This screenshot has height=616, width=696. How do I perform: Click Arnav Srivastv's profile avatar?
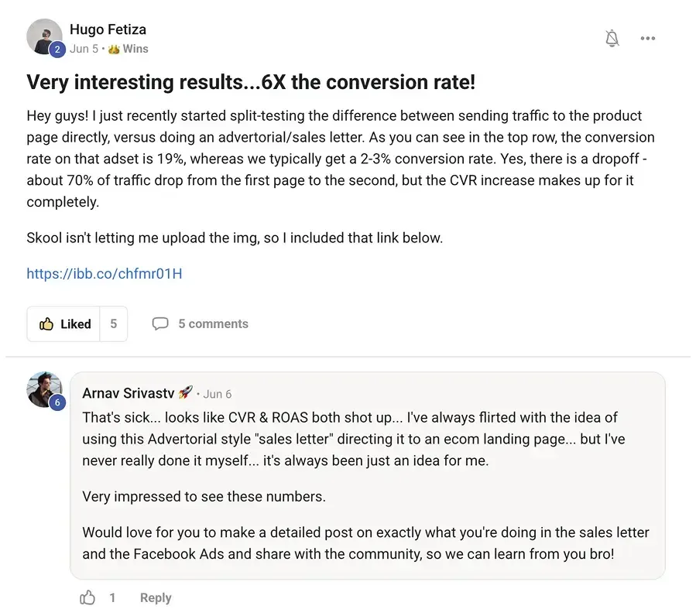tap(44, 388)
